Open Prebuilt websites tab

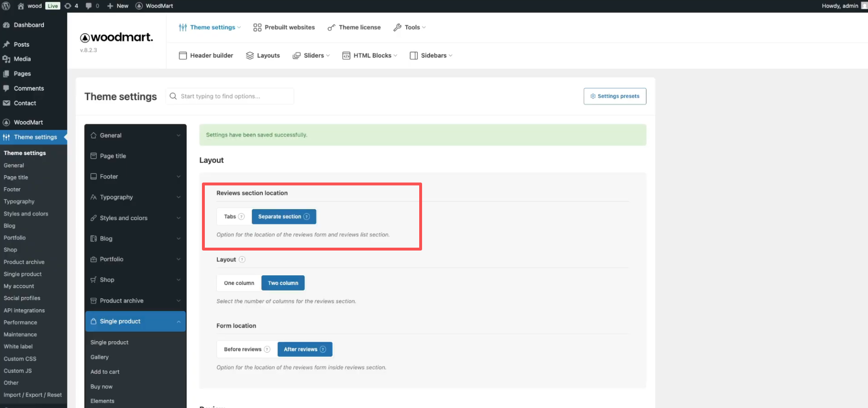point(284,27)
